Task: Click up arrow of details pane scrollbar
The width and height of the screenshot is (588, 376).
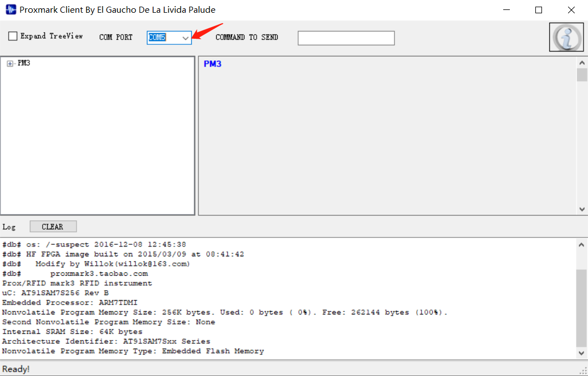Action: click(x=582, y=63)
